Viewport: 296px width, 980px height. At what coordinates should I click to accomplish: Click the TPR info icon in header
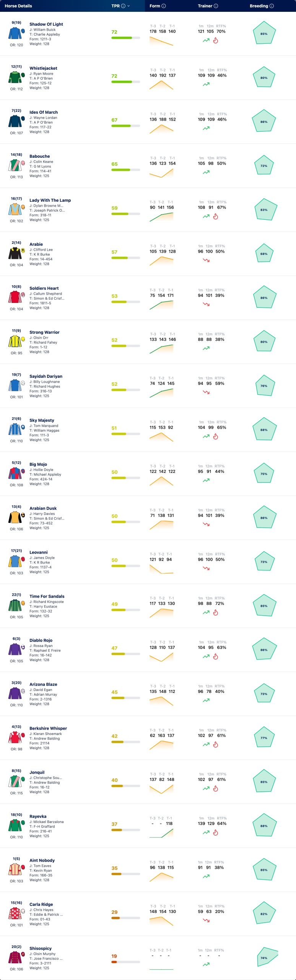pyautogui.click(x=123, y=6)
